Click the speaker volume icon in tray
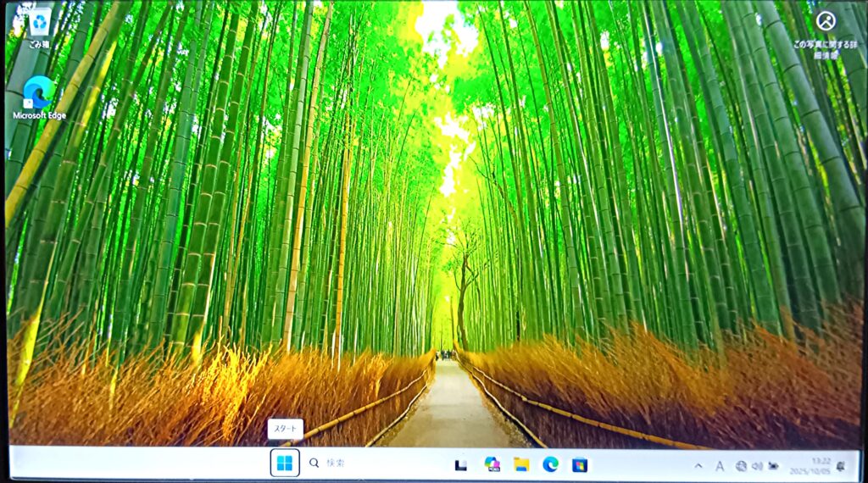The height and width of the screenshot is (483, 868). (x=757, y=465)
